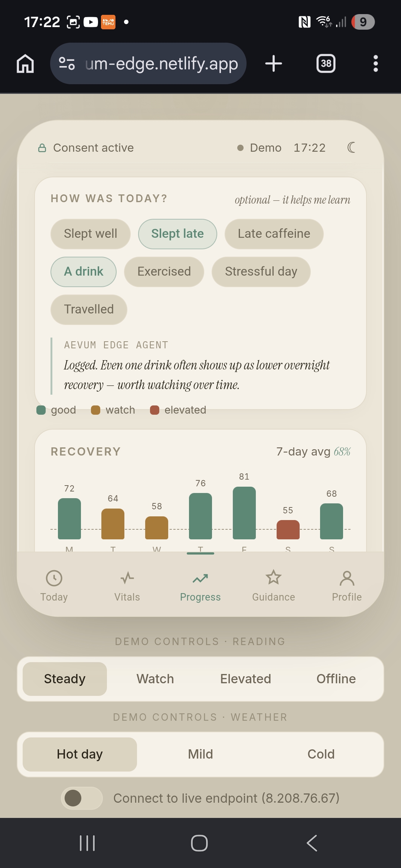
Task: Enable Connect to live endpoint switch
Action: coord(82,798)
